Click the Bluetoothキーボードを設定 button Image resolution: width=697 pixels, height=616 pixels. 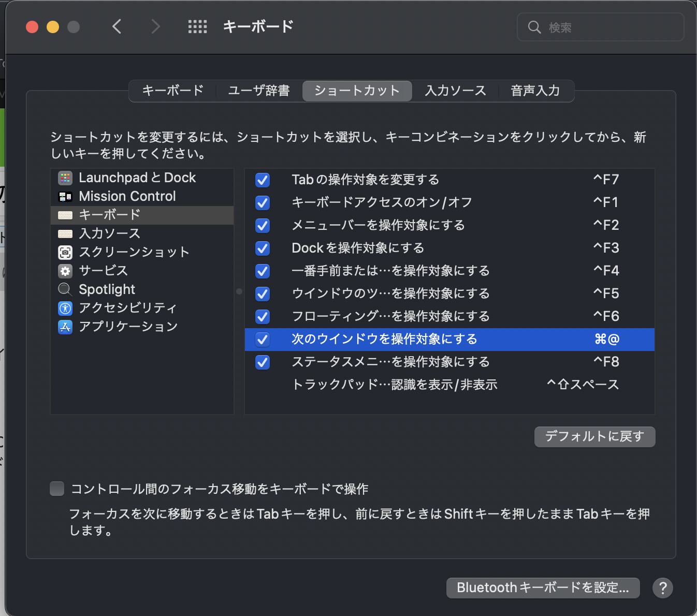543,588
